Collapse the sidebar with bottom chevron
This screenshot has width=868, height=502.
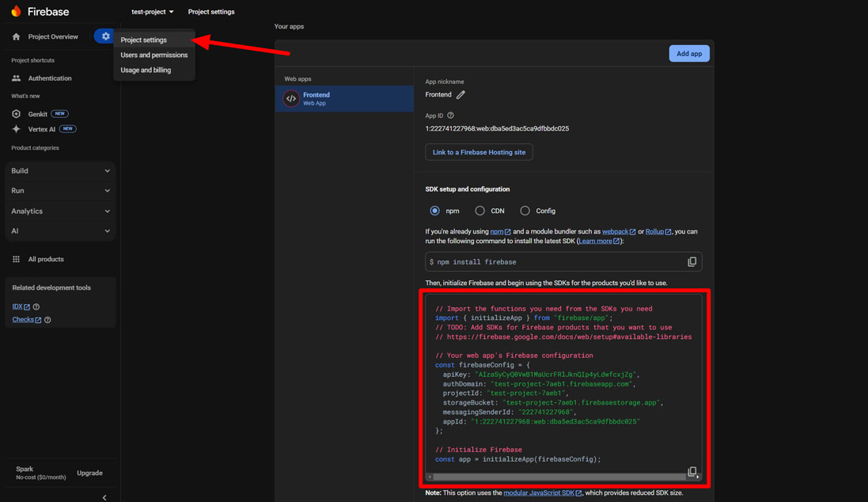coord(104,497)
